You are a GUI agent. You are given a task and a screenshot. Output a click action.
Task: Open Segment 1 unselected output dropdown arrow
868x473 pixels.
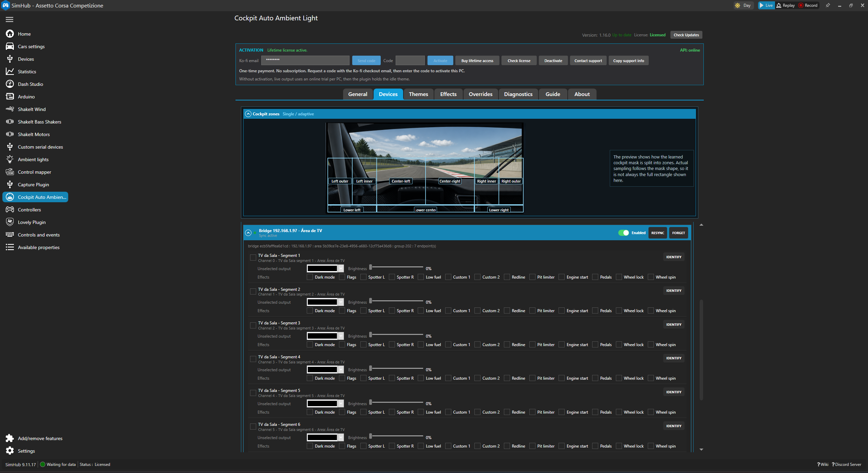(341, 268)
